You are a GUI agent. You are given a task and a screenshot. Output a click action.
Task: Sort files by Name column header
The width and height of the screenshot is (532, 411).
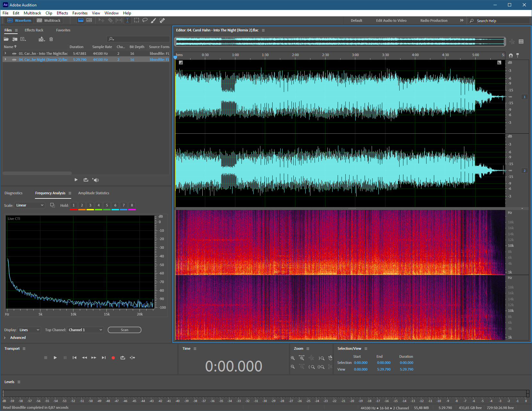tap(10, 47)
